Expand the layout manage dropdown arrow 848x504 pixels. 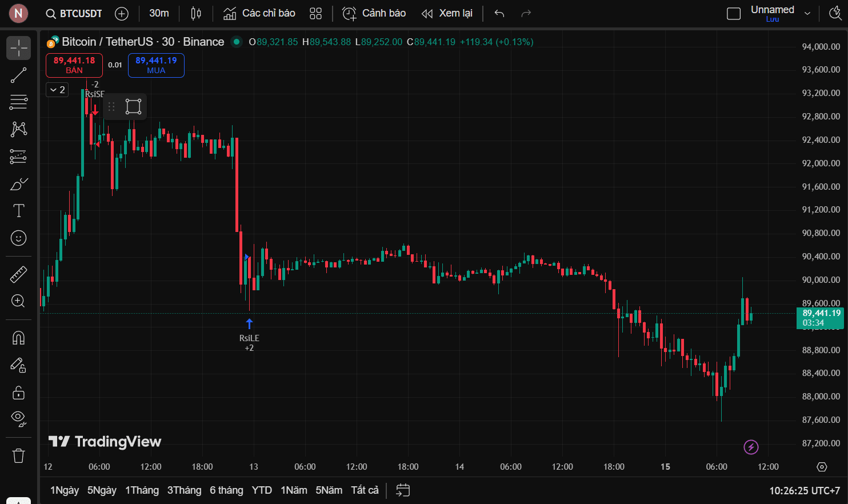click(x=807, y=14)
